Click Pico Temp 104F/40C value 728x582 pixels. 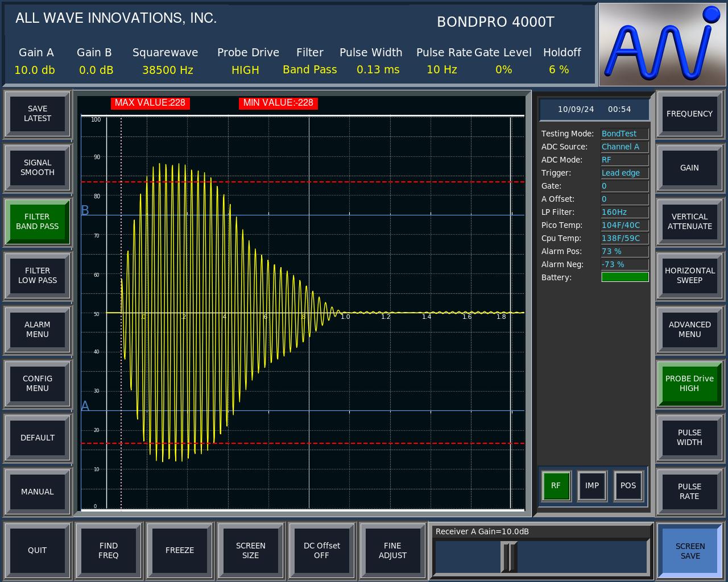point(624,225)
